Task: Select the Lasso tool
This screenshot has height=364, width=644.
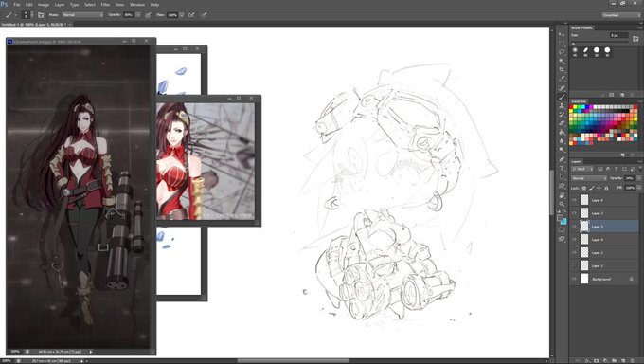Action: [x=562, y=52]
